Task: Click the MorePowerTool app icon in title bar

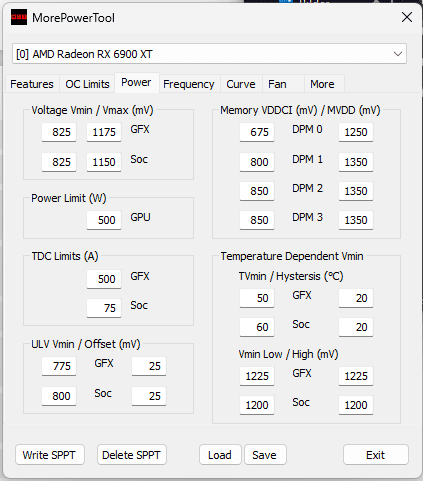Action: click(19, 17)
